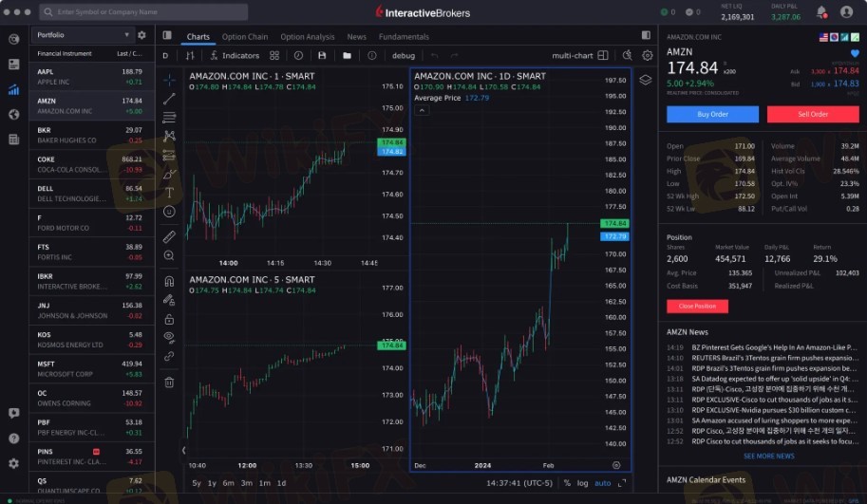Pick the ruler measure tool
Viewport: 867px width, 504px height.
tap(169, 236)
